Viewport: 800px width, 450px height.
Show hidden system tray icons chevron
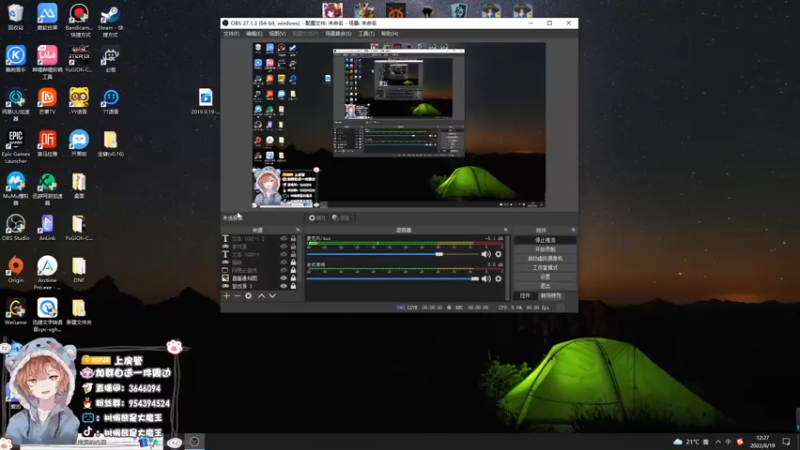tap(718, 442)
